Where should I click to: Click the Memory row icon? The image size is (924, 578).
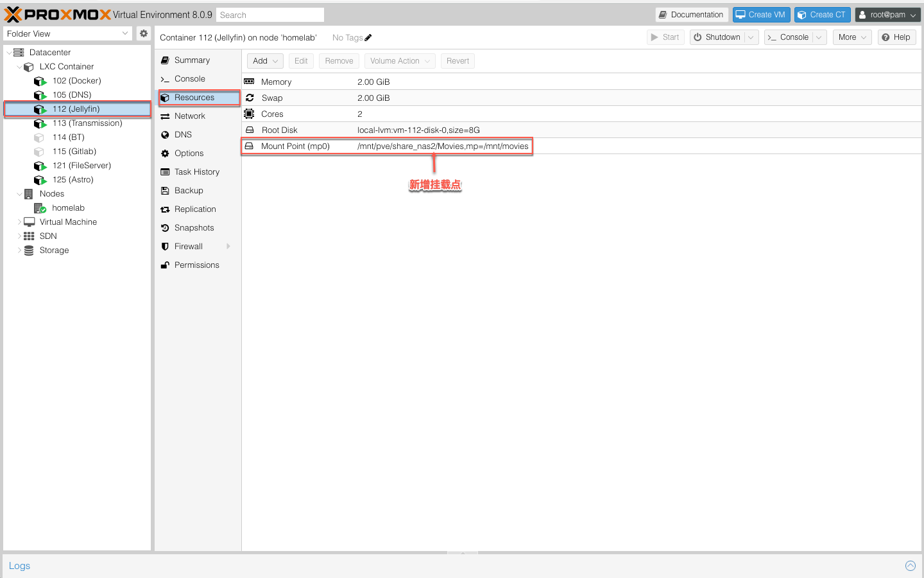pyautogui.click(x=249, y=82)
